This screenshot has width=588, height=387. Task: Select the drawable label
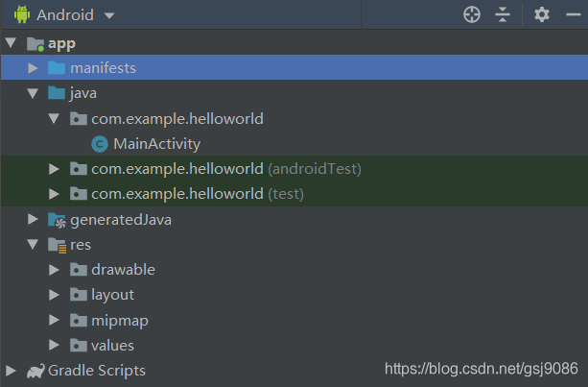point(124,270)
